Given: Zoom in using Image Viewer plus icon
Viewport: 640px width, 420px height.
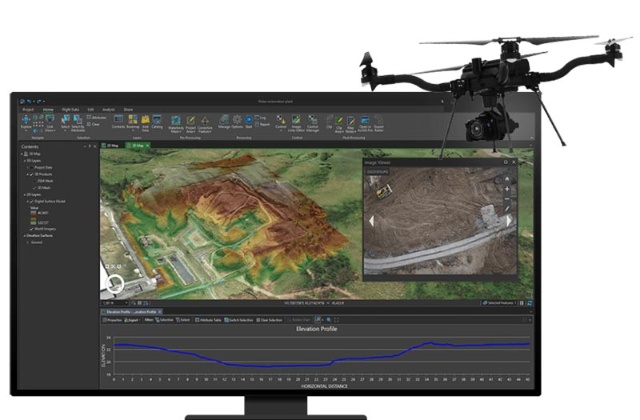Looking at the screenshot, I should 507,189.
